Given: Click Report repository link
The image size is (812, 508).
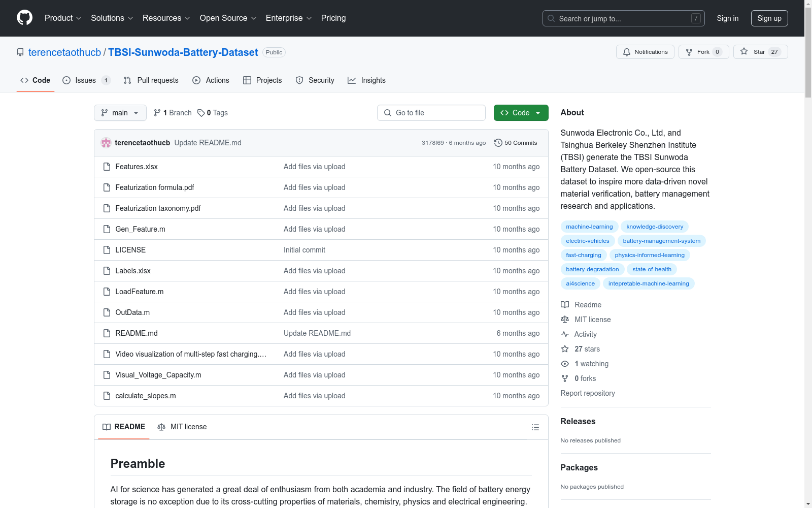Looking at the screenshot, I should pyautogui.click(x=588, y=393).
